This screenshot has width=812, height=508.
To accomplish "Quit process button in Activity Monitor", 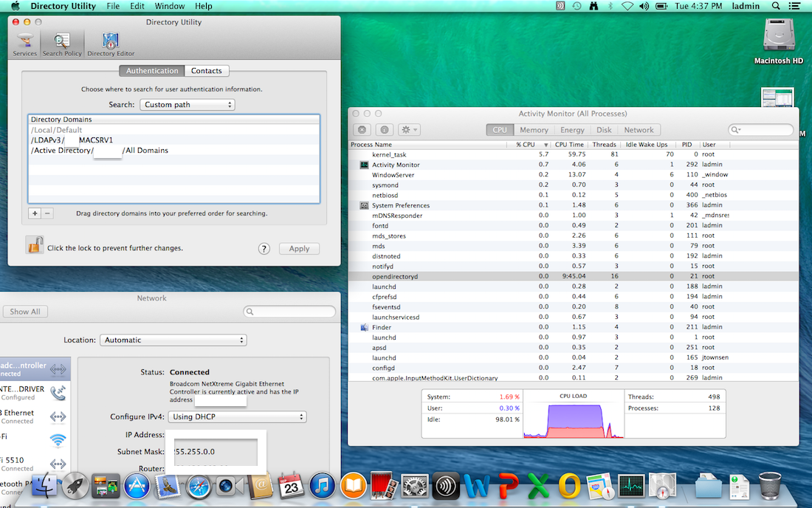I will pyautogui.click(x=362, y=130).
